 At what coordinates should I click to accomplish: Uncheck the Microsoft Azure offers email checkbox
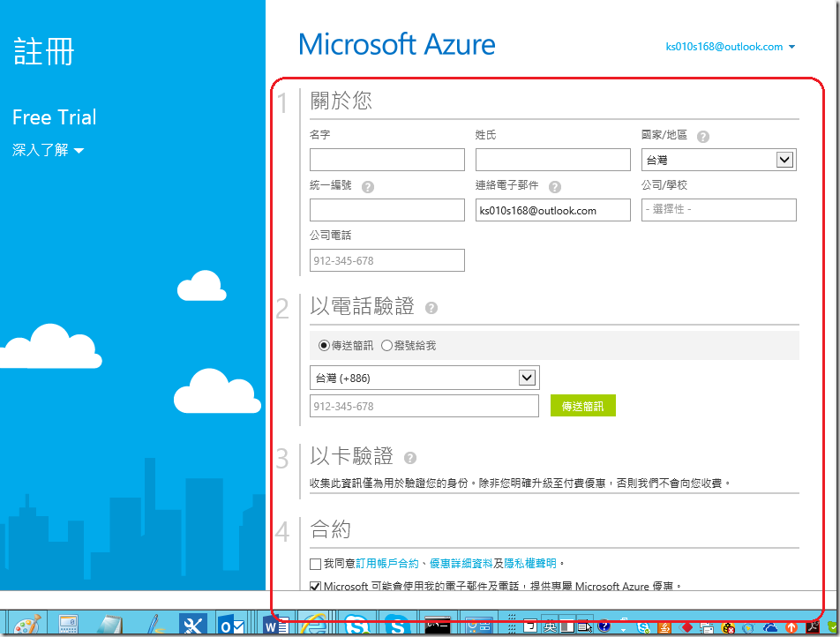pos(316,586)
